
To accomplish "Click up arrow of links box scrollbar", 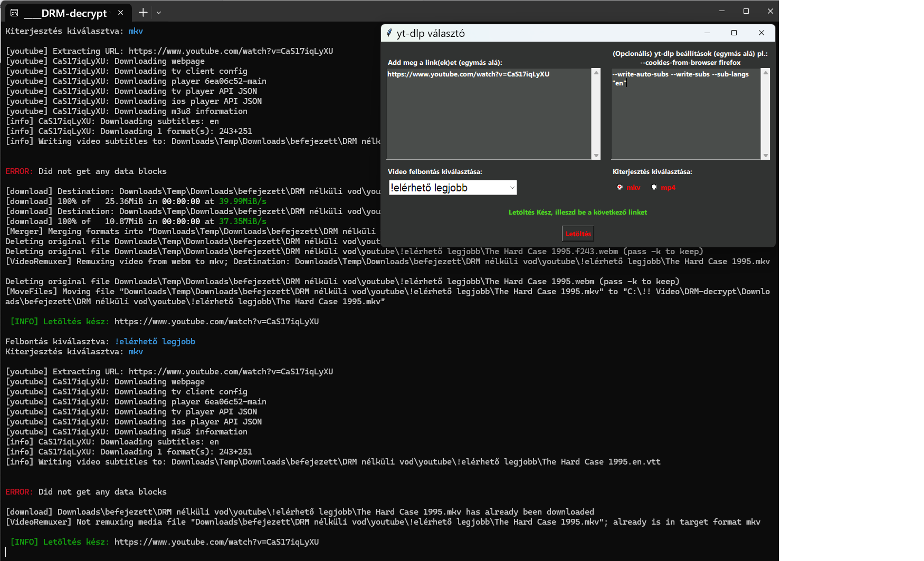I will pos(596,72).
